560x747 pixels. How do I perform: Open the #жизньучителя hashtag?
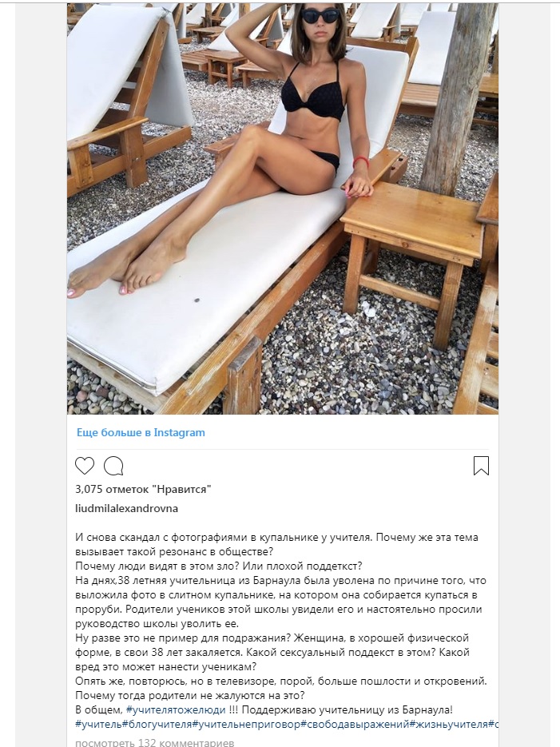pos(449,724)
